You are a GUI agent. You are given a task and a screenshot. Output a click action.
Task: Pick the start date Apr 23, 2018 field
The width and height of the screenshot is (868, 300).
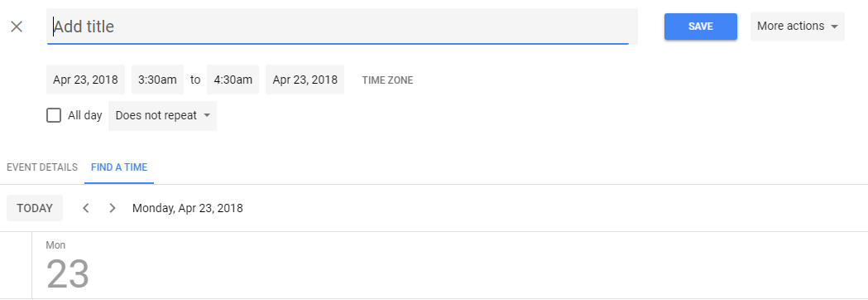(x=85, y=80)
